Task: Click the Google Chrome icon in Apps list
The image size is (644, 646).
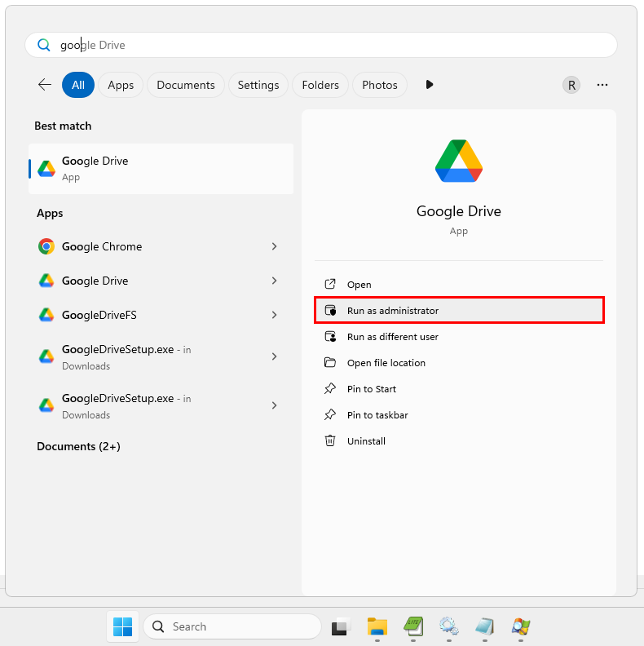Action: (x=46, y=246)
